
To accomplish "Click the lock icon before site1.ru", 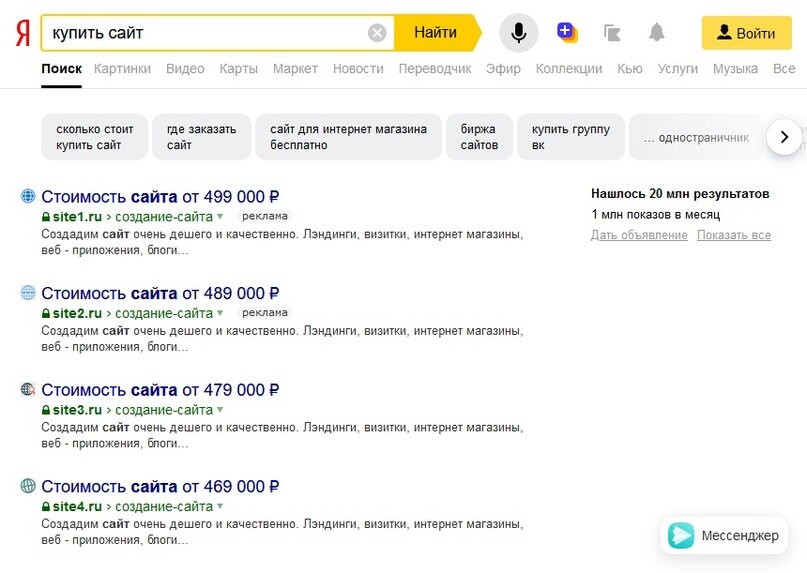I will 46,217.
